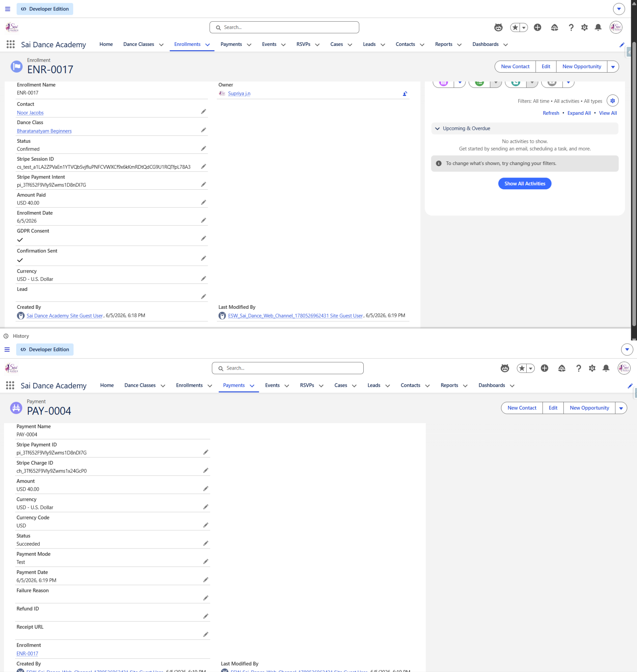The width and height of the screenshot is (637, 672).
Task: Open Help question mark in the top window
Action: coord(571,28)
